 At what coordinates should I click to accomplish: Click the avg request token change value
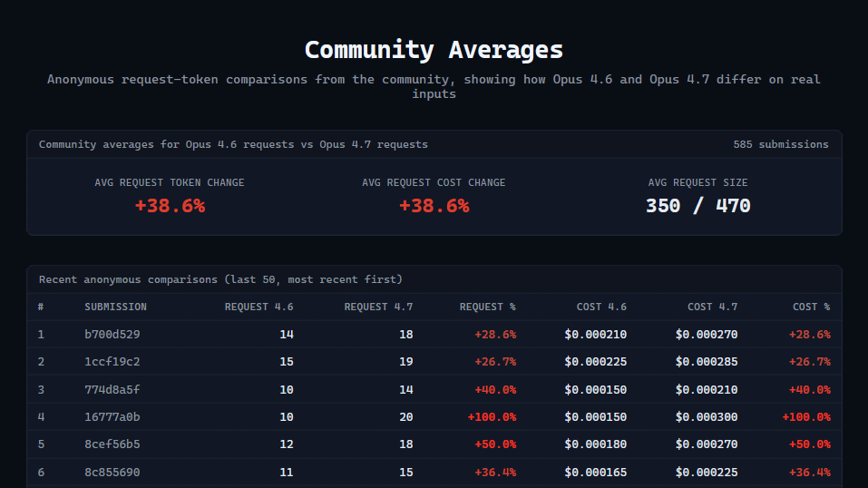tap(170, 206)
